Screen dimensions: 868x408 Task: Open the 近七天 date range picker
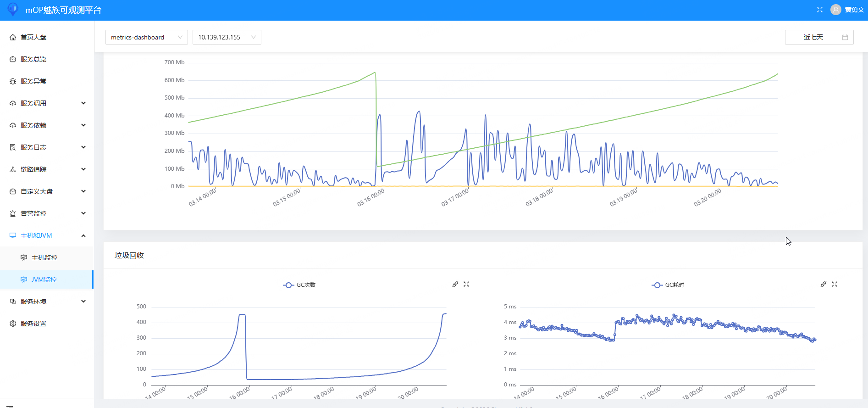(814, 37)
